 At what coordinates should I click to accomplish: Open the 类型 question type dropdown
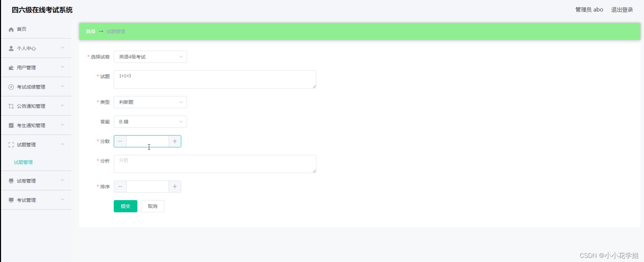pos(150,102)
